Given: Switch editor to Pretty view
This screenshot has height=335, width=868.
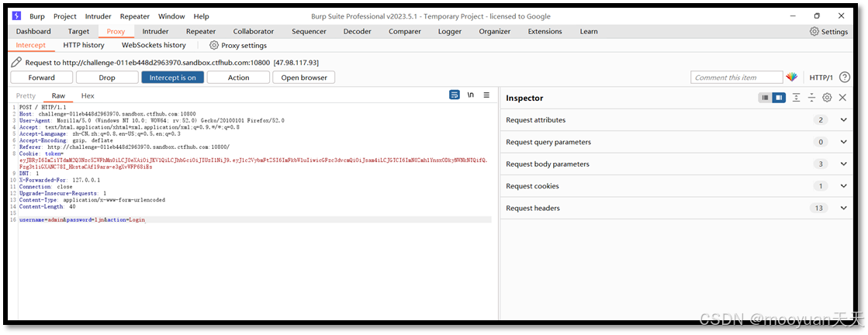Looking at the screenshot, I should (26, 96).
